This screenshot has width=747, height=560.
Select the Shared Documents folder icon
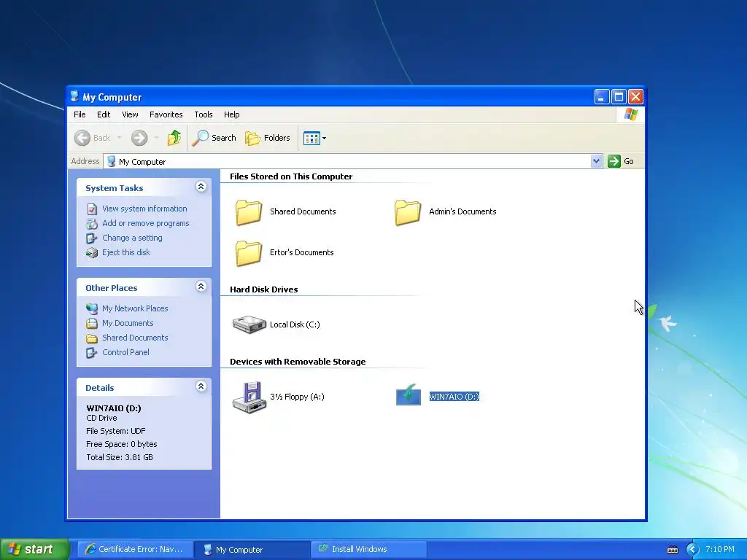tap(248, 212)
